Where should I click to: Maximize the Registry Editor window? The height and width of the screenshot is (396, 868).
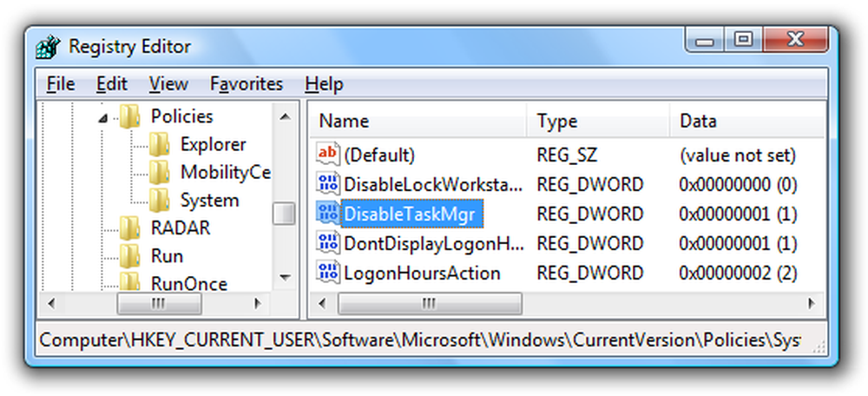click(x=744, y=40)
